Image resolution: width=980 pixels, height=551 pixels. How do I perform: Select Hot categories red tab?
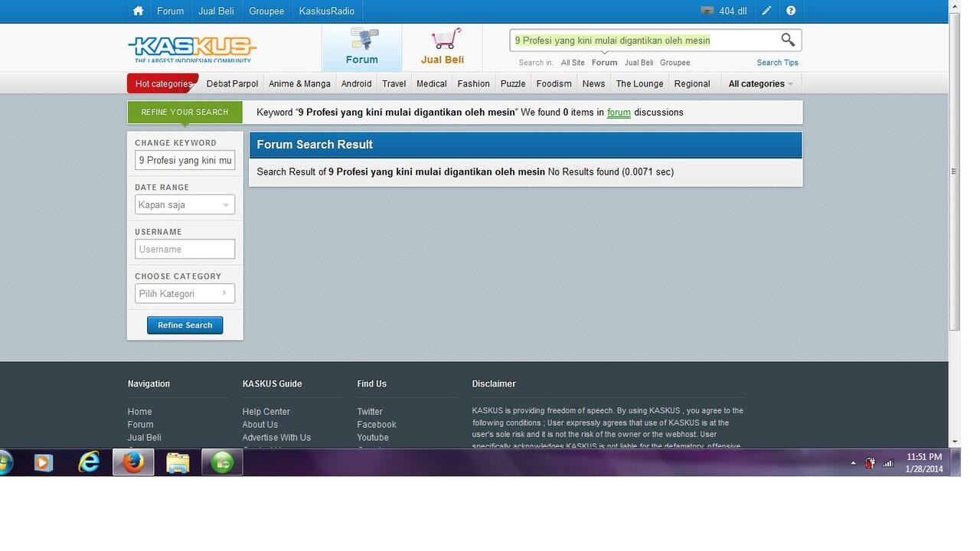[163, 83]
